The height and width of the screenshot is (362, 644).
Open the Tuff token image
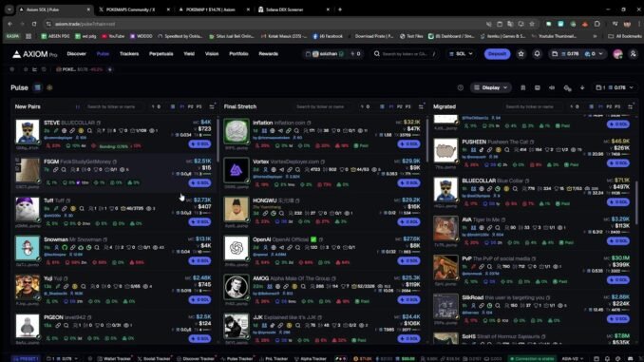coord(28,209)
